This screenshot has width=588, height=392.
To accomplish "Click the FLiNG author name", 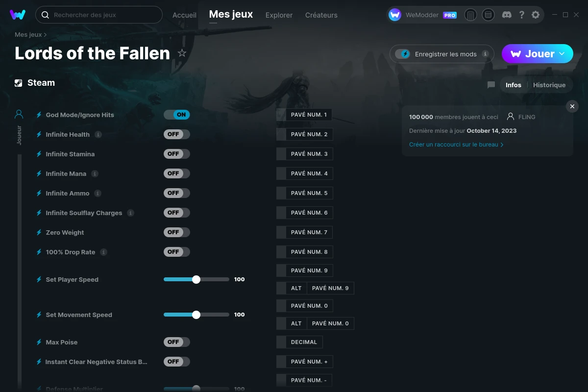I will 527,117.
